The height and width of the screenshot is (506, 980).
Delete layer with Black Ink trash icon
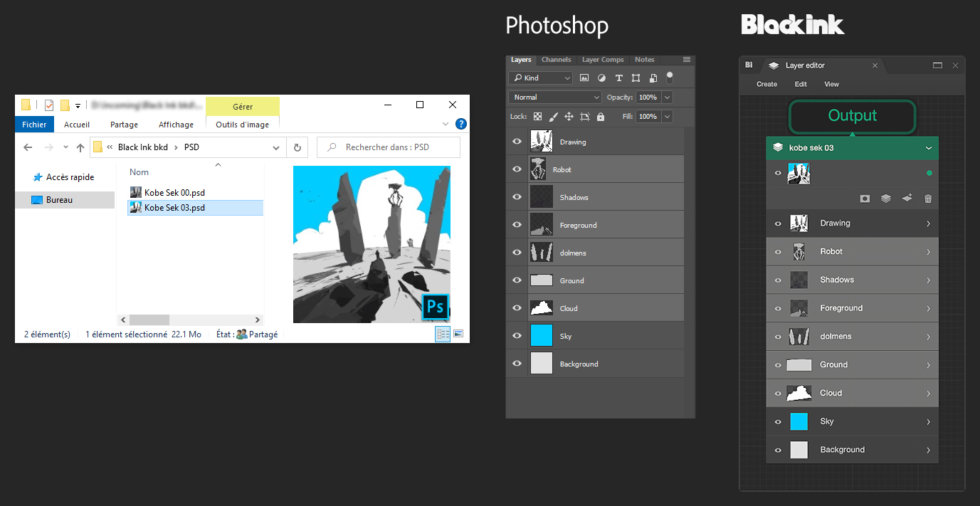[928, 199]
